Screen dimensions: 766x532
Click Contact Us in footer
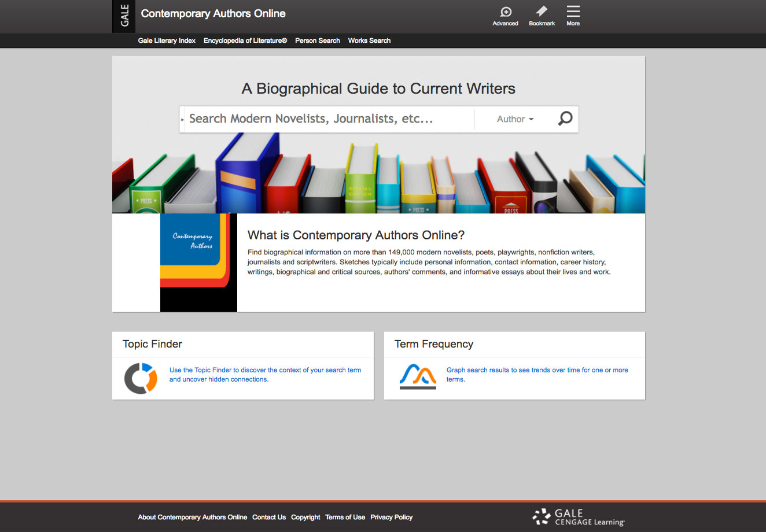click(x=269, y=517)
